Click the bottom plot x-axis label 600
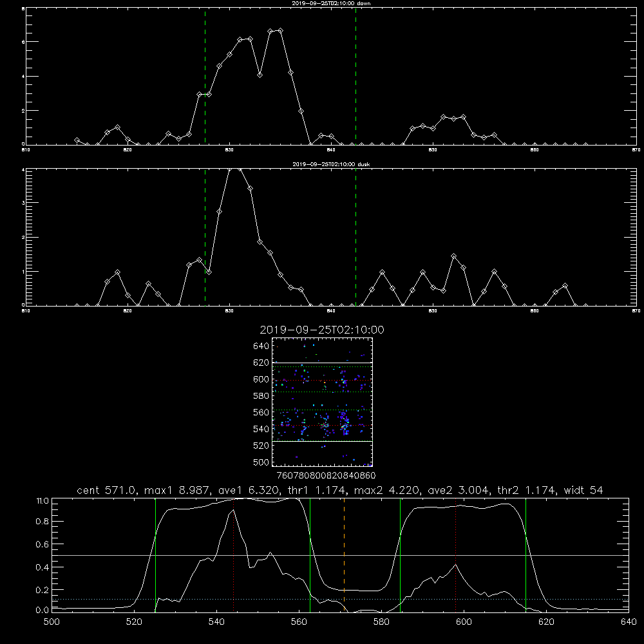 click(x=464, y=622)
